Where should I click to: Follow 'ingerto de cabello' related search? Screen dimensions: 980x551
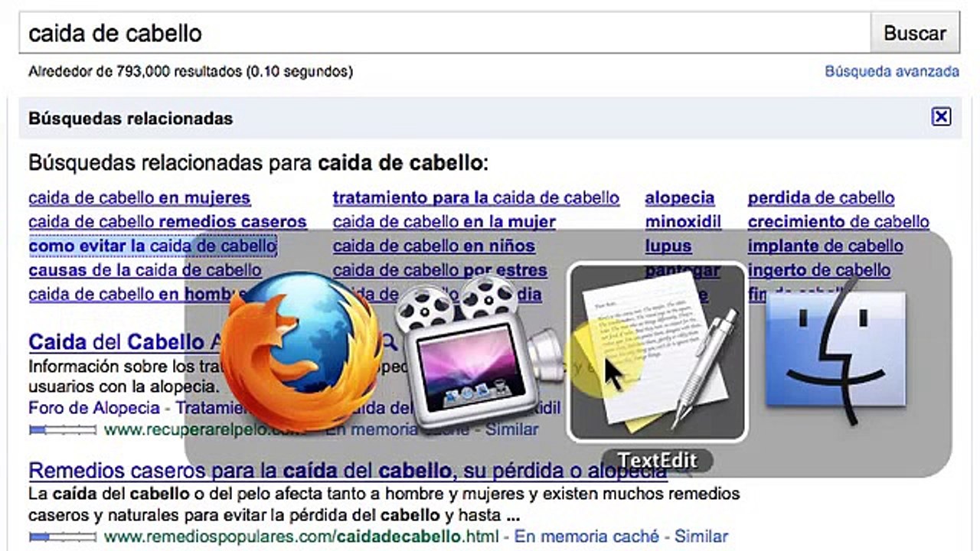[819, 270]
